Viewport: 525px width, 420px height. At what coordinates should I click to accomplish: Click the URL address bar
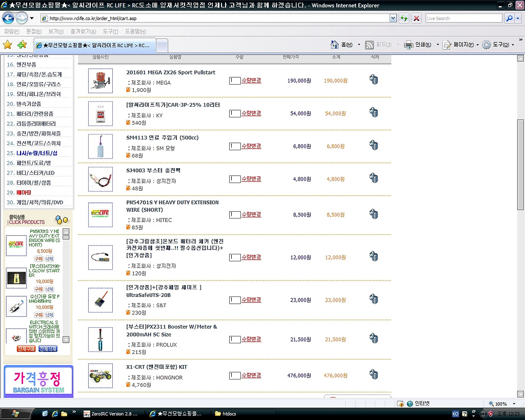[x=215, y=18]
